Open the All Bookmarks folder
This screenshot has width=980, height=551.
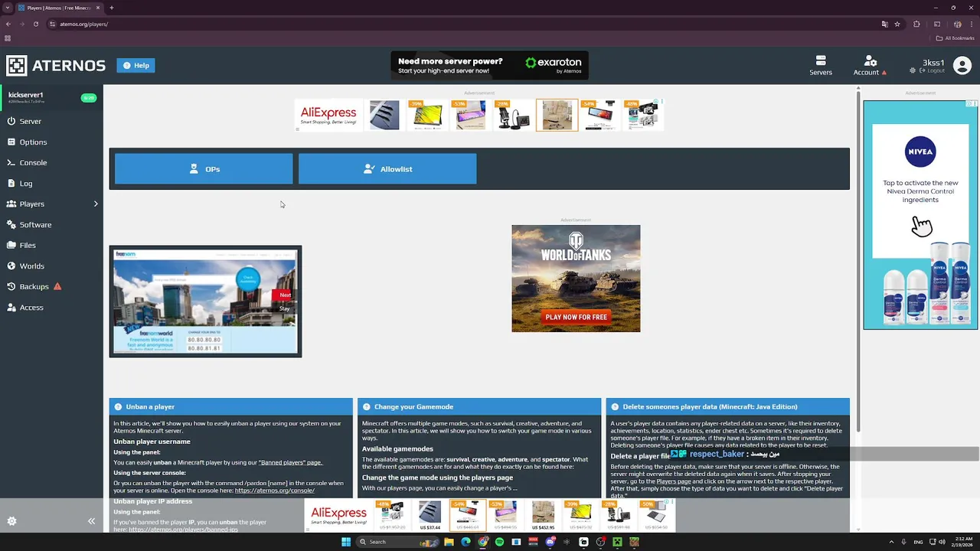[955, 38]
